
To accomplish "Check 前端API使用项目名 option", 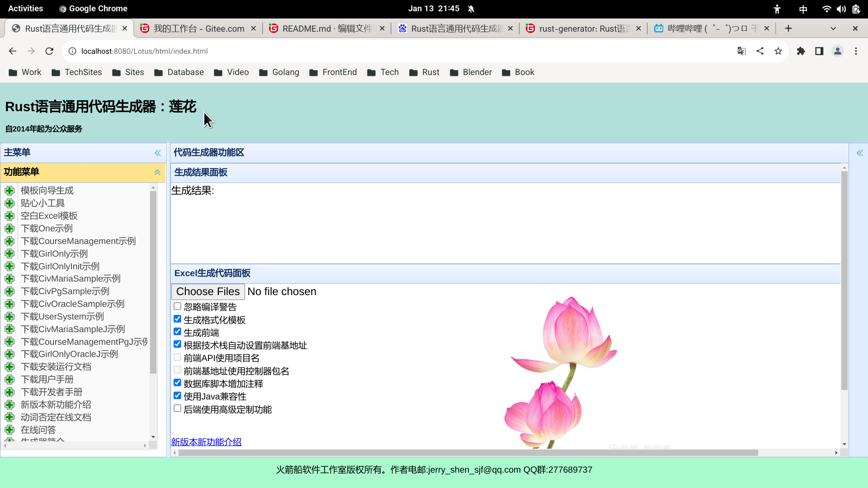I will (x=177, y=357).
